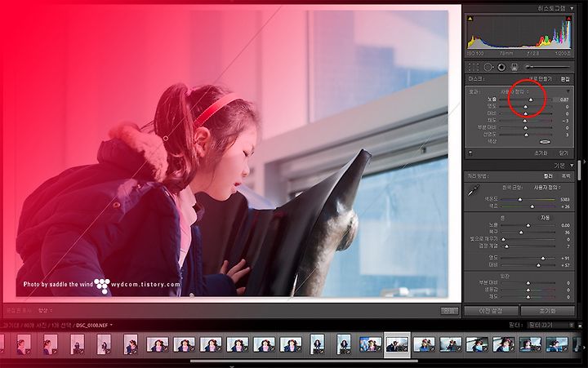Image resolution: width=588 pixels, height=368 pixels.
Task: Click the 이전 설정 (Previous) button
Action: (492, 311)
